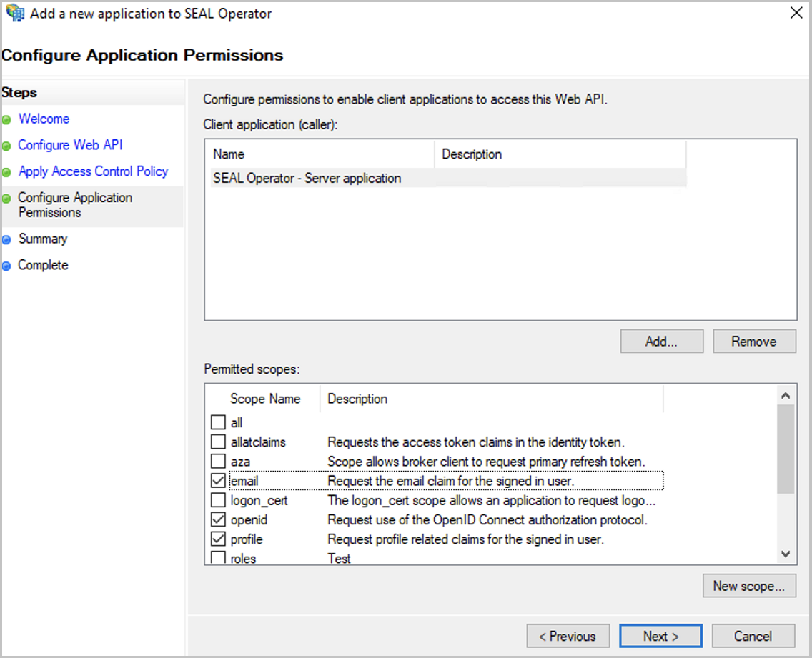Click the Next button

[660, 635]
